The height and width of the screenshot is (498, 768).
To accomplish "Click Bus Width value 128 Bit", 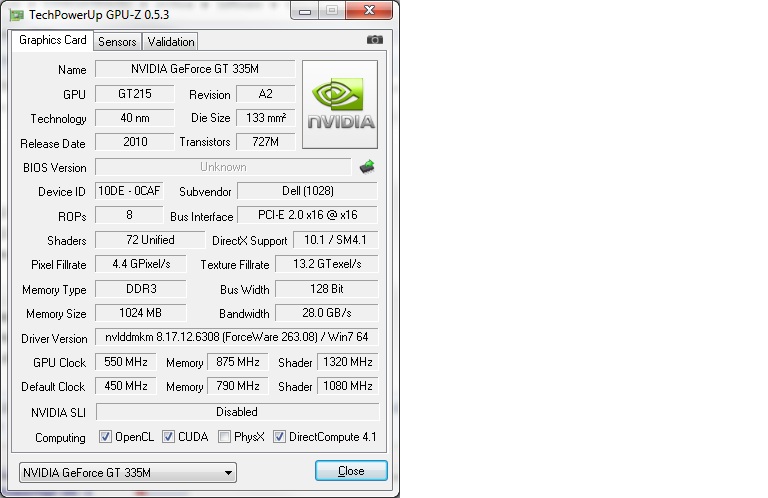I will click(x=327, y=289).
